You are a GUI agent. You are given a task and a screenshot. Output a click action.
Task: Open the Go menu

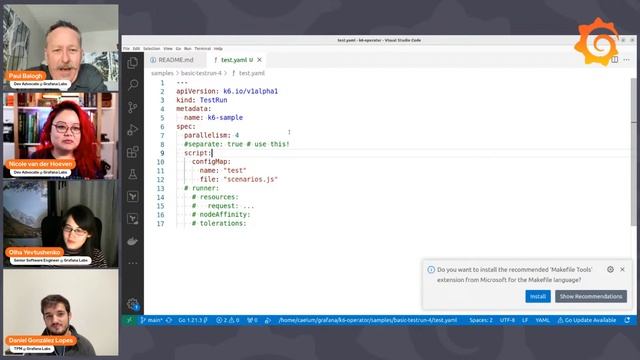178,49
